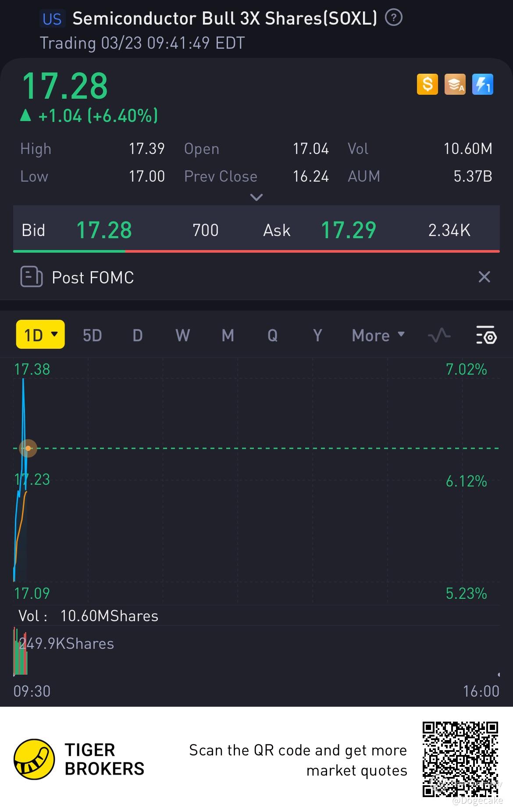Switch to the 5D chart tab
Viewport: 513px width, 812px height.
click(x=92, y=336)
